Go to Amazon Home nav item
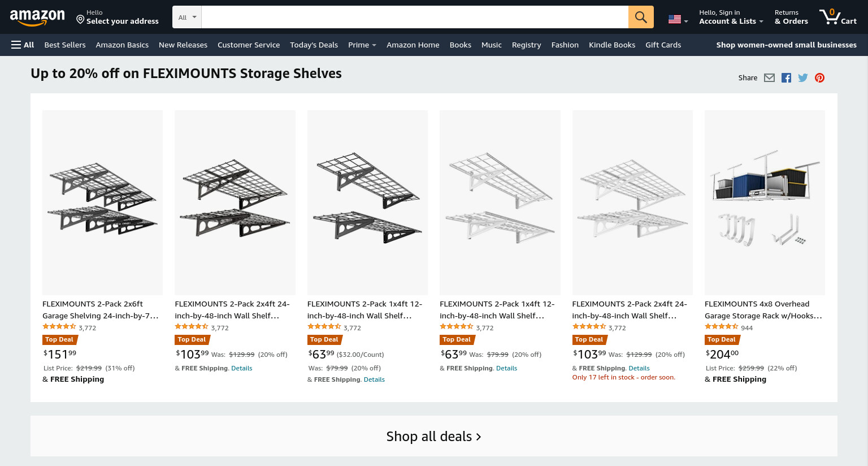The image size is (868, 466). [x=413, y=45]
